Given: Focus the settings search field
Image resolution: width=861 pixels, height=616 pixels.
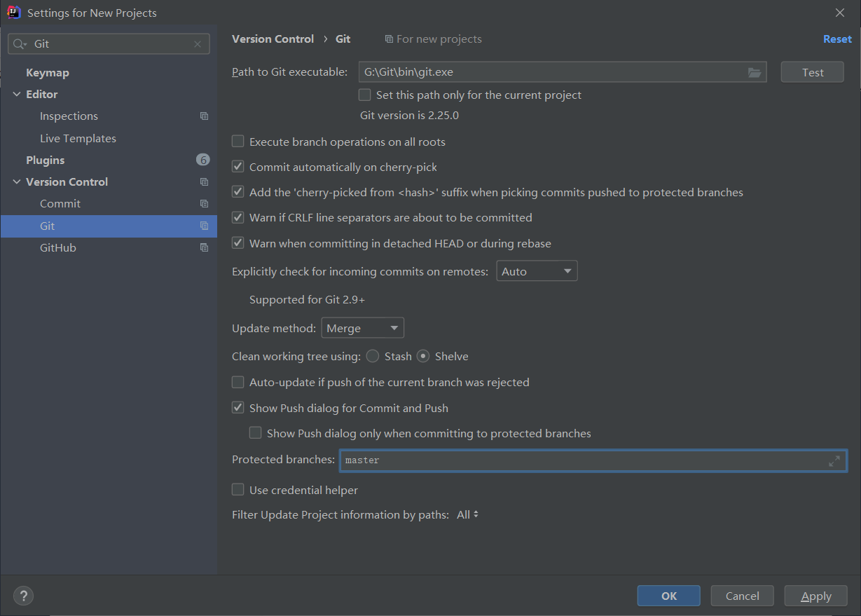Looking at the screenshot, I should pos(109,43).
